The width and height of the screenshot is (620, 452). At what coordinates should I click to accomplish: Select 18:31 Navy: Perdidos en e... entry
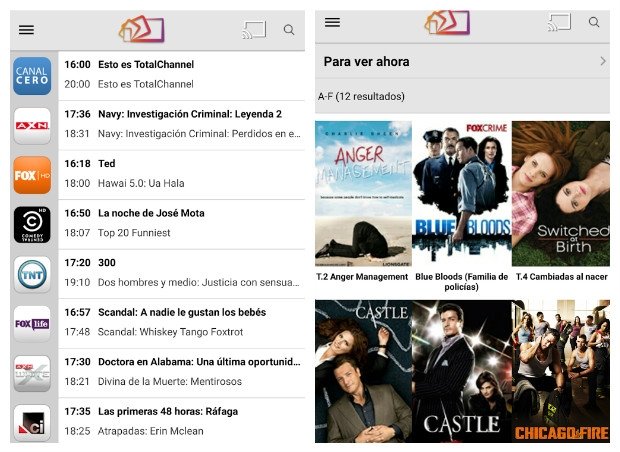[181, 134]
